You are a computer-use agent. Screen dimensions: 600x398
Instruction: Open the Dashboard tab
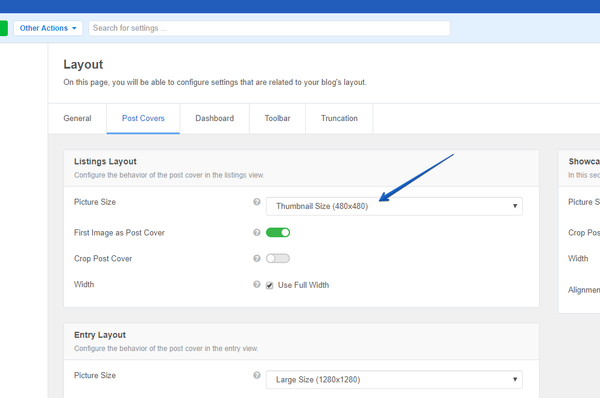[215, 118]
